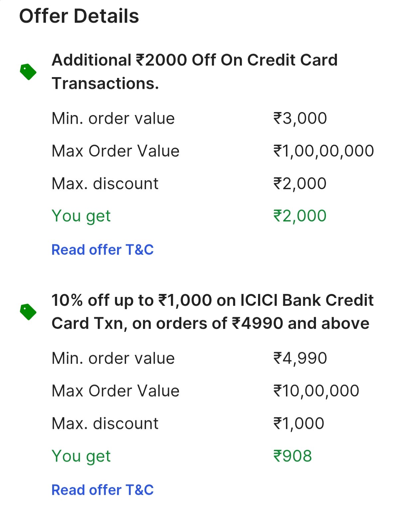The image size is (420, 529).
Task: Select the 10% off ICICI Bank offer title
Action: pyautogui.click(x=212, y=312)
